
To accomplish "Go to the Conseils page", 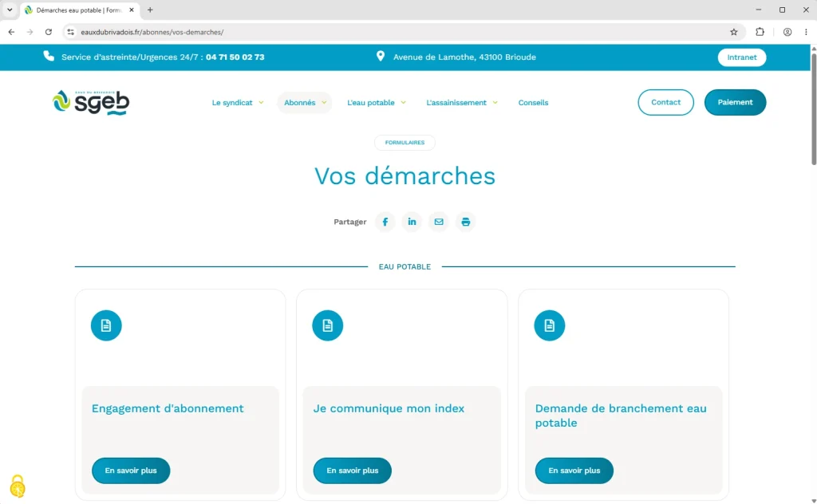I will [x=533, y=103].
